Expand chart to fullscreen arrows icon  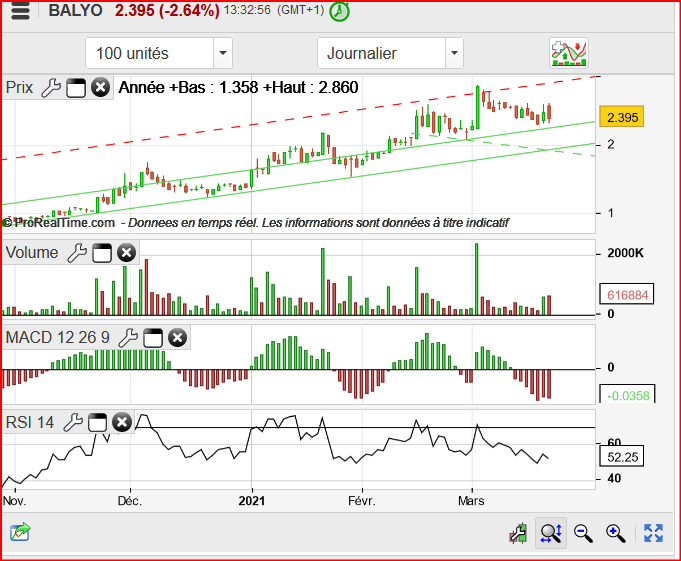pos(653,533)
